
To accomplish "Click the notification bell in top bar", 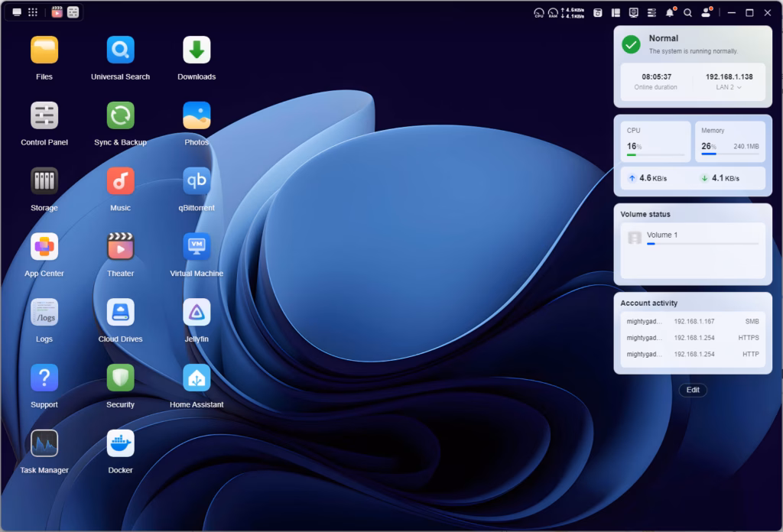I will [x=670, y=13].
